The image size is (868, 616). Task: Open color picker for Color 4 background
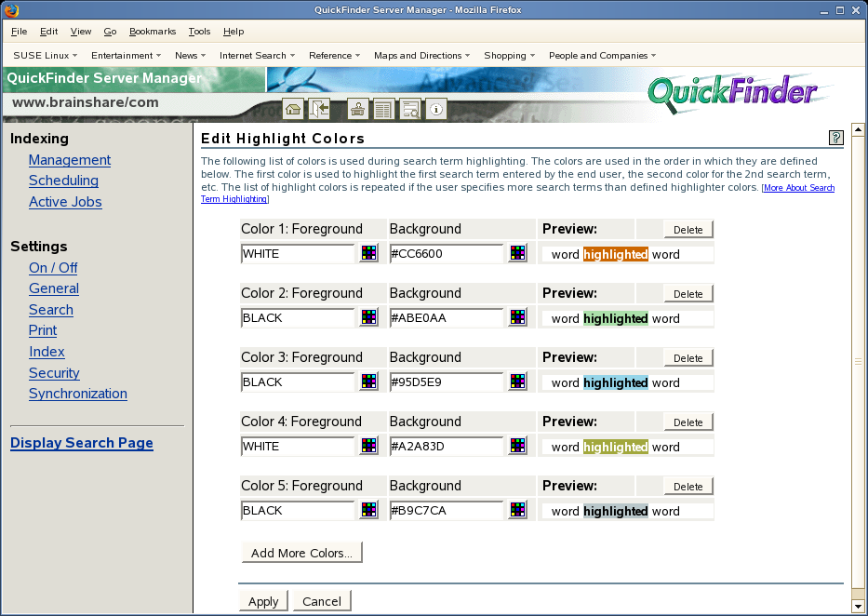pos(517,446)
